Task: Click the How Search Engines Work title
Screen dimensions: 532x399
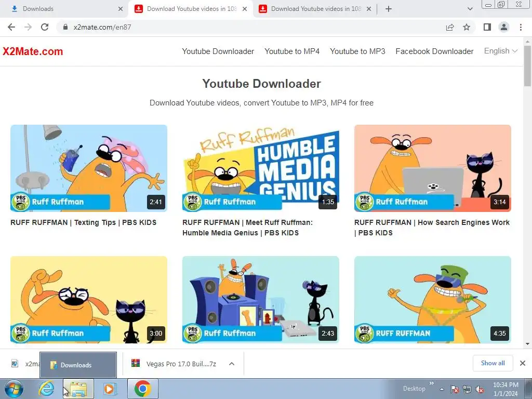Action: 432,228
